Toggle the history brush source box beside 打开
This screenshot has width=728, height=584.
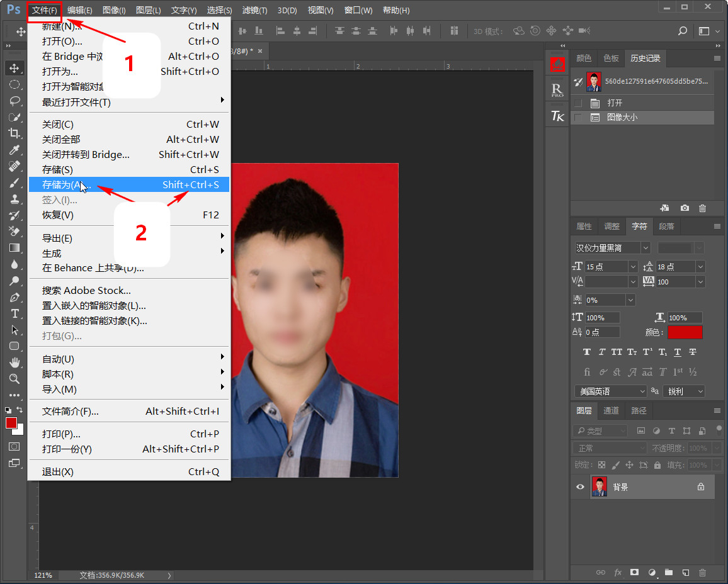click(x=578, y=103)
